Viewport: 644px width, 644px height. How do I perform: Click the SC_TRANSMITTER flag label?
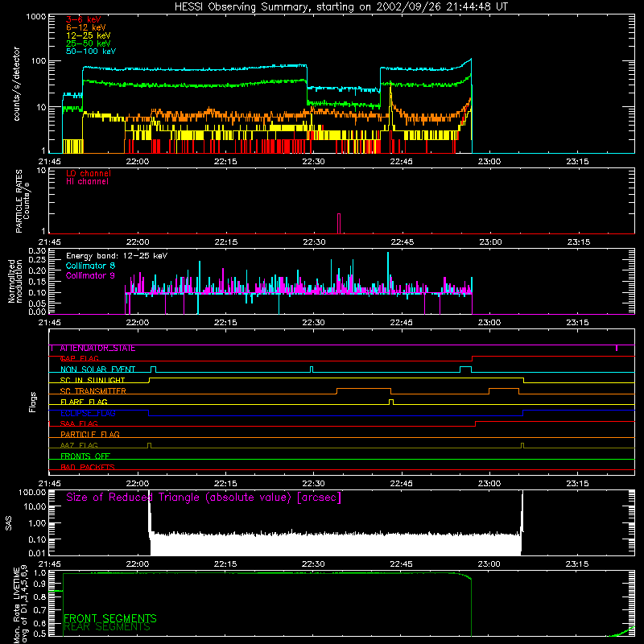(93, 391)
